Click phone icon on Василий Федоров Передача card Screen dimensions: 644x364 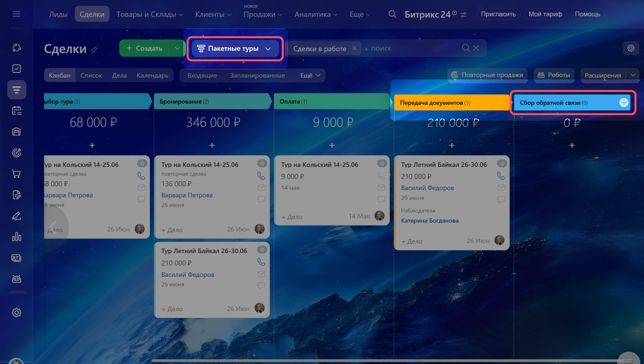501,176
